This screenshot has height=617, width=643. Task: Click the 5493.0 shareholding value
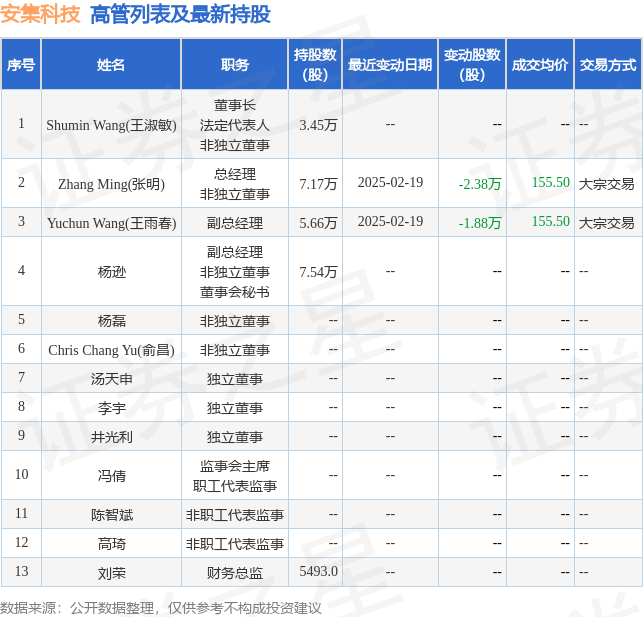pos(318,571)
